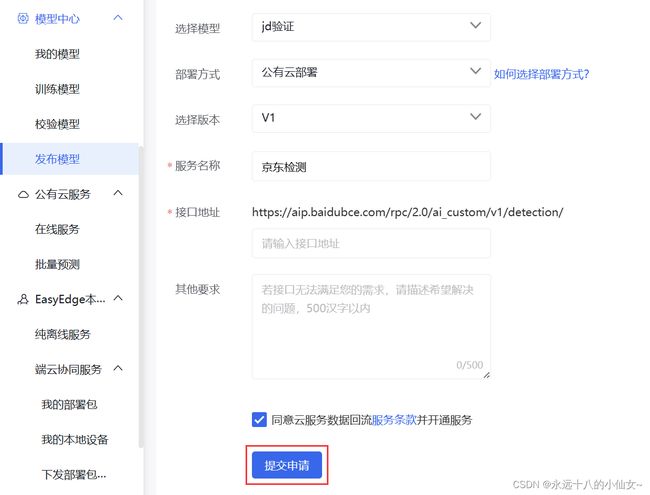The height and width of the screenshot is (495, 650).
Task: Open the 部署方式 dropdown showing 公有云部署
Action: point(371,73)
